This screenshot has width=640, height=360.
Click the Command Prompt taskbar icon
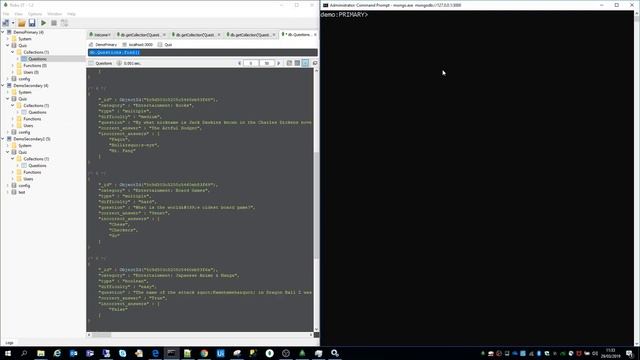pyautogui.click(x=171, y=353)
